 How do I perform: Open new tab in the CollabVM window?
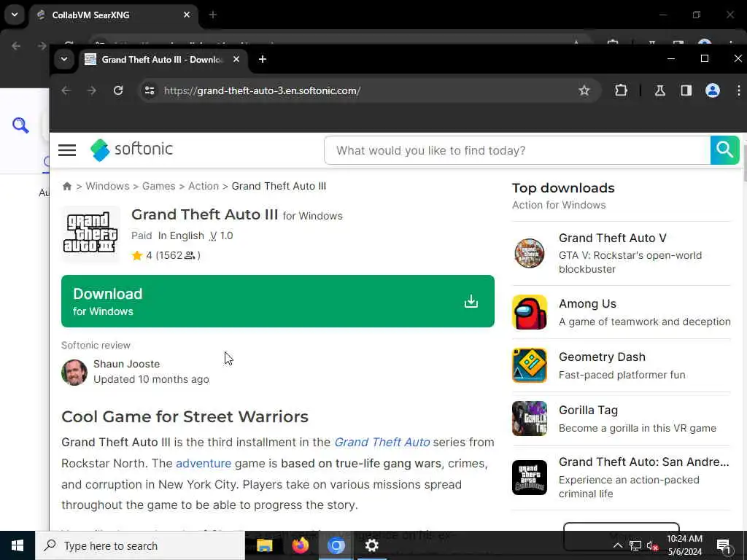click(213, 15)
